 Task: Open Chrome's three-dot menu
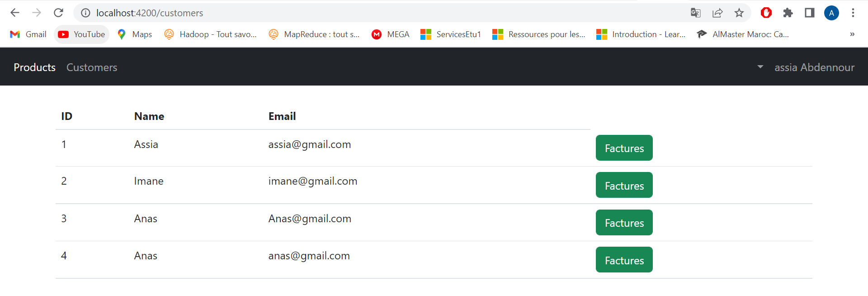coord(854,13)
